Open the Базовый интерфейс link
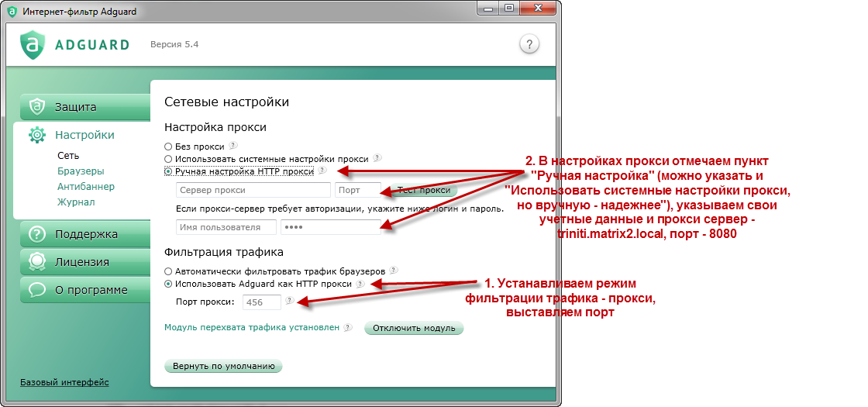 [x=64, y=382]
